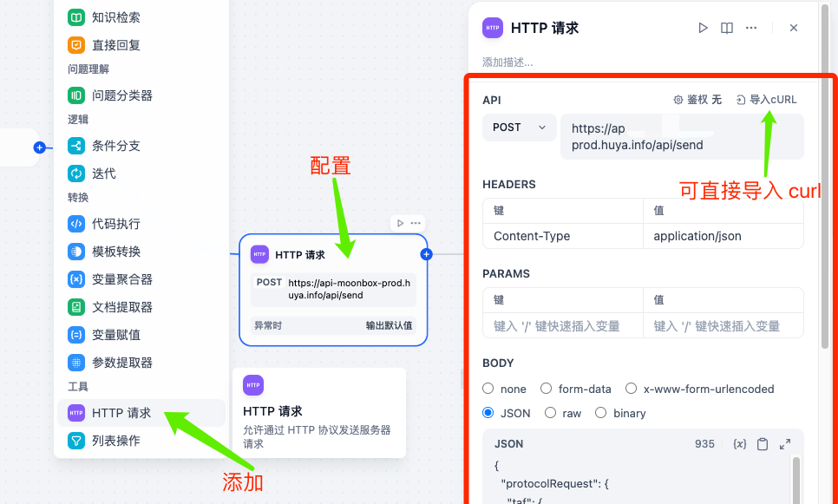
Task: Click 导入cURL to import a curl command
Action: (766, 100)
